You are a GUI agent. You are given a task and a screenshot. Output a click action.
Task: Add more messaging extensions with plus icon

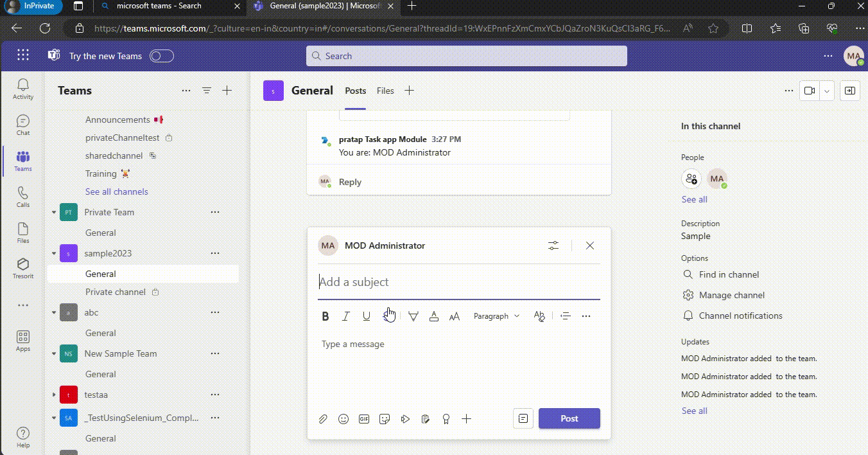pos(467,419)
